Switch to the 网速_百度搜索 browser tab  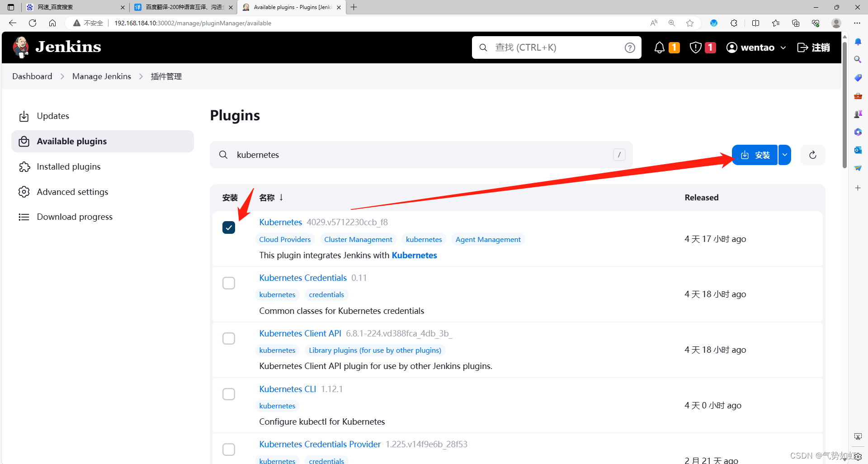pos(75,7)
